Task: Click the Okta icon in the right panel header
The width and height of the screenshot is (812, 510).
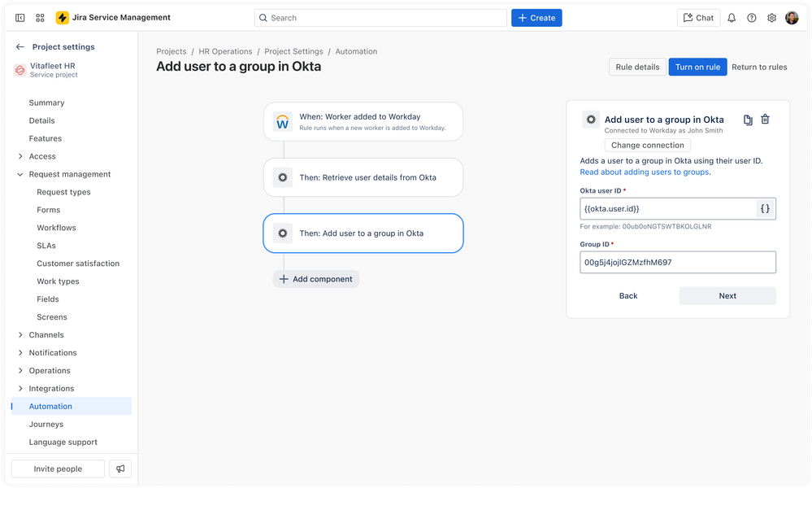Action: (x=591, y=120)
